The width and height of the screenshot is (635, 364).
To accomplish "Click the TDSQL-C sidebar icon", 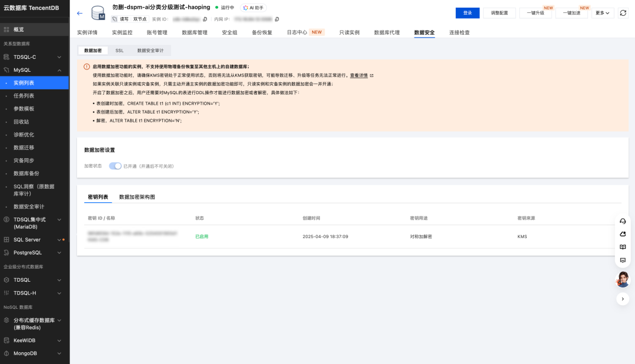I will 6,57.
